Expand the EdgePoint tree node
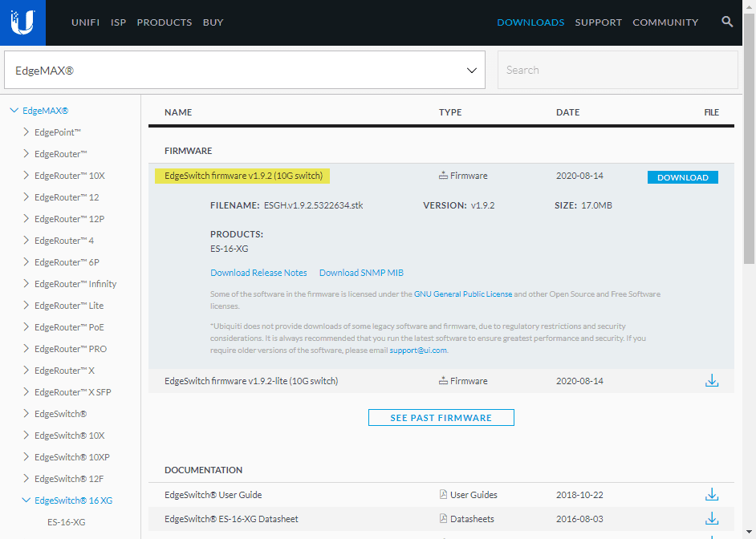 coord(26,132)
